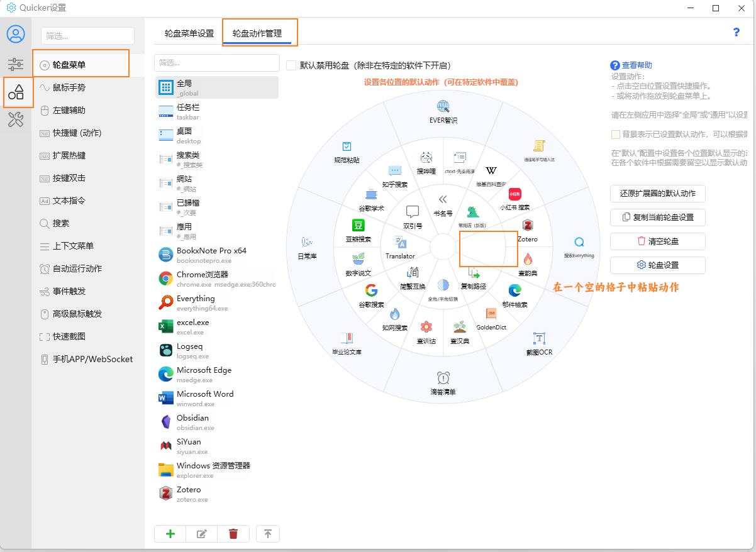Viewport: 756px width, 552px height.
Task: Select the 截图OCR wheel action
Action: pos(539,344)
